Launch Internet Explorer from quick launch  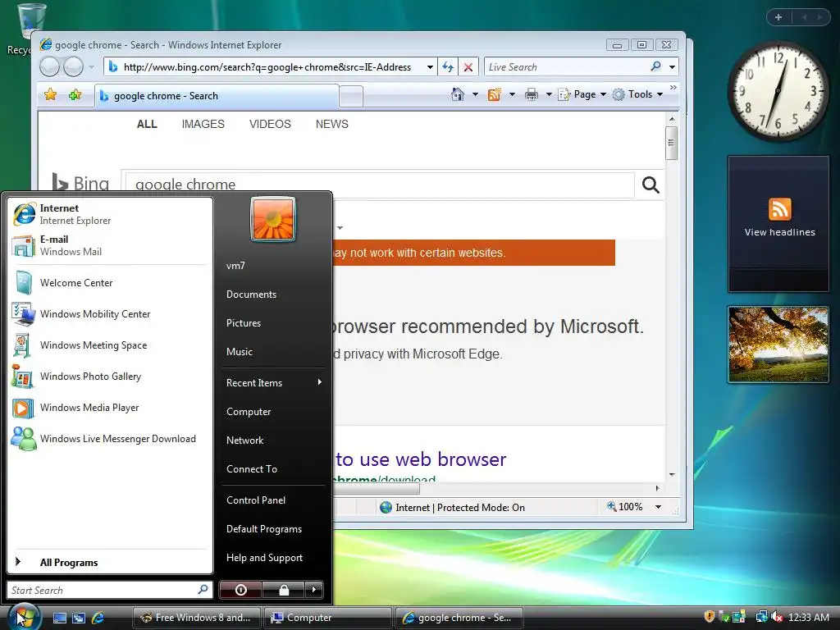(98, 618)
